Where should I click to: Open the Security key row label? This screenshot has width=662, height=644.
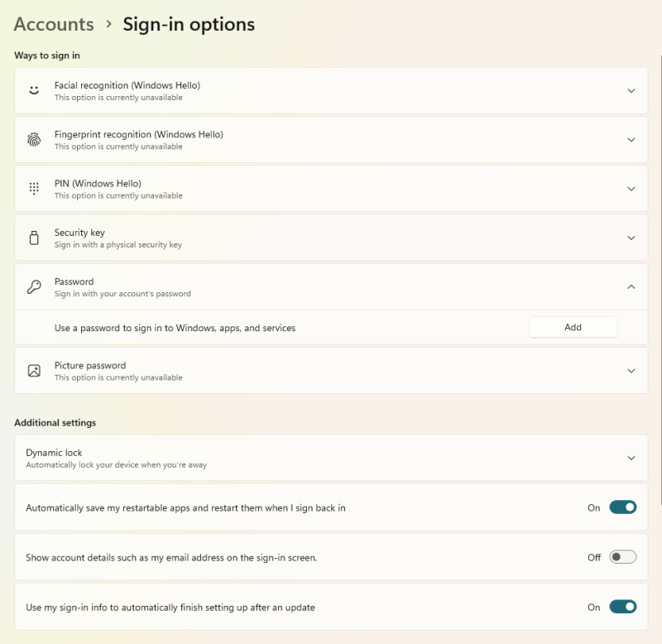[x=79, y=233]
